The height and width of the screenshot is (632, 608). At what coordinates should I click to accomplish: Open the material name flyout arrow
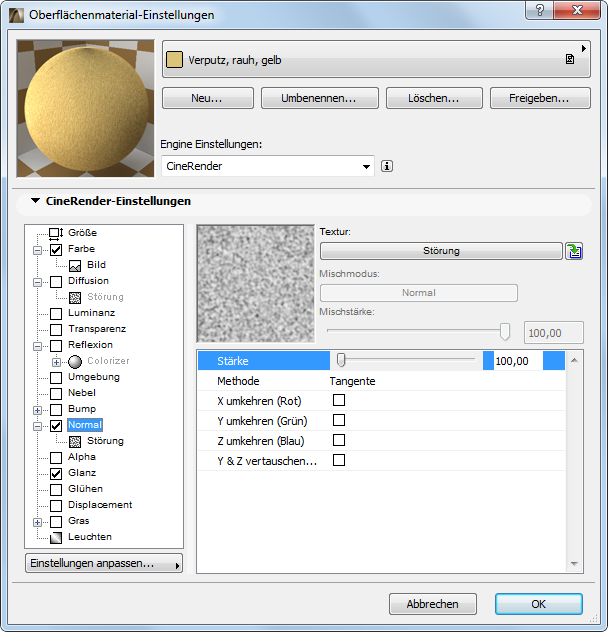[583, 48]
